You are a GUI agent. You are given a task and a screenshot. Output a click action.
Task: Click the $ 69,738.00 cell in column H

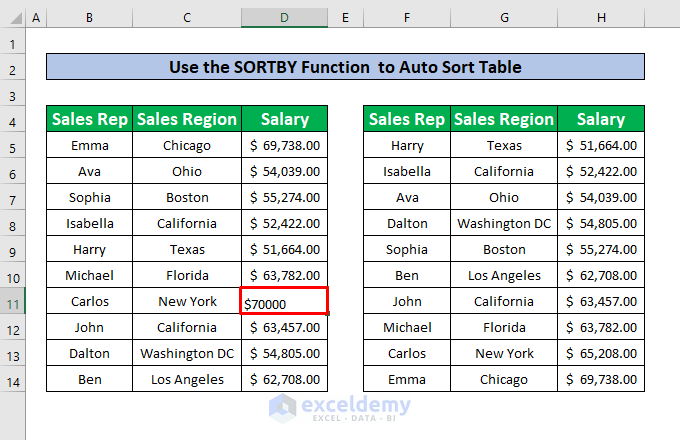[x=600, y=379]
